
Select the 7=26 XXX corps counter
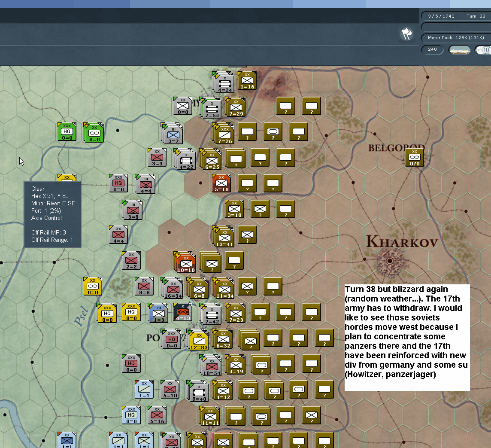pos(224,134)
